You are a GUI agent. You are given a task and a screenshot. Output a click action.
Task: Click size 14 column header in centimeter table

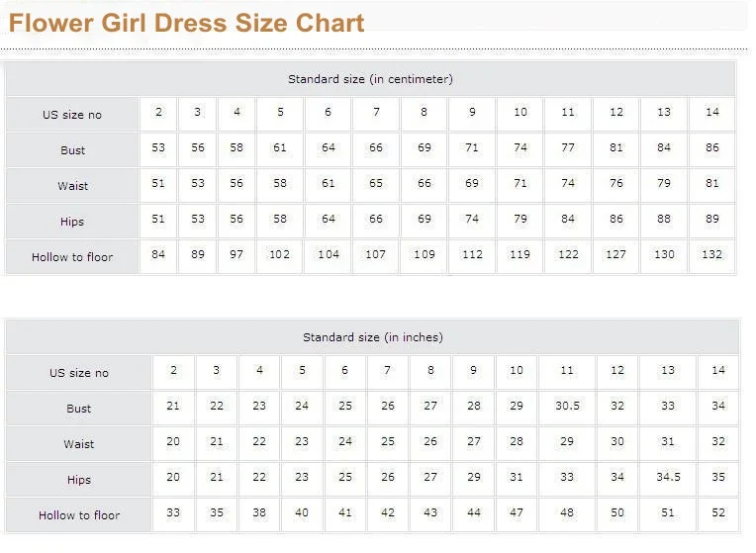click(x=712, y=112)
